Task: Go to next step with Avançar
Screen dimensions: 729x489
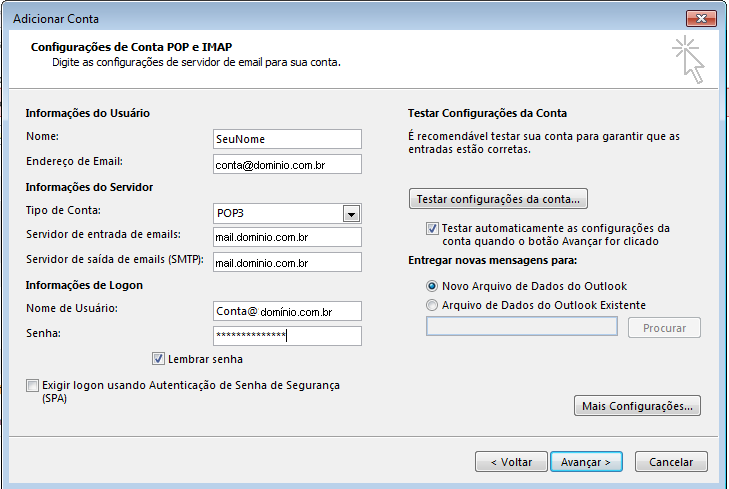Action: click(586, 462)
